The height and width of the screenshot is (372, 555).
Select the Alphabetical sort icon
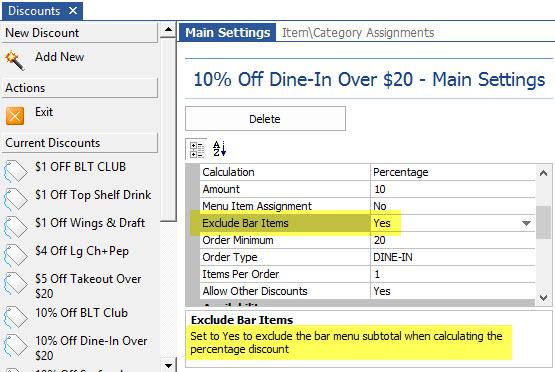[x=219, y=149]
